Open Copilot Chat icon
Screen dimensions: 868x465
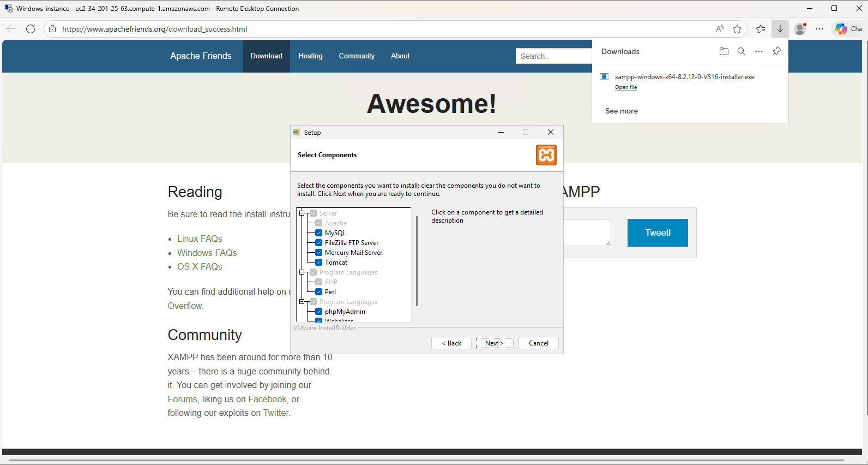(841, 29)
